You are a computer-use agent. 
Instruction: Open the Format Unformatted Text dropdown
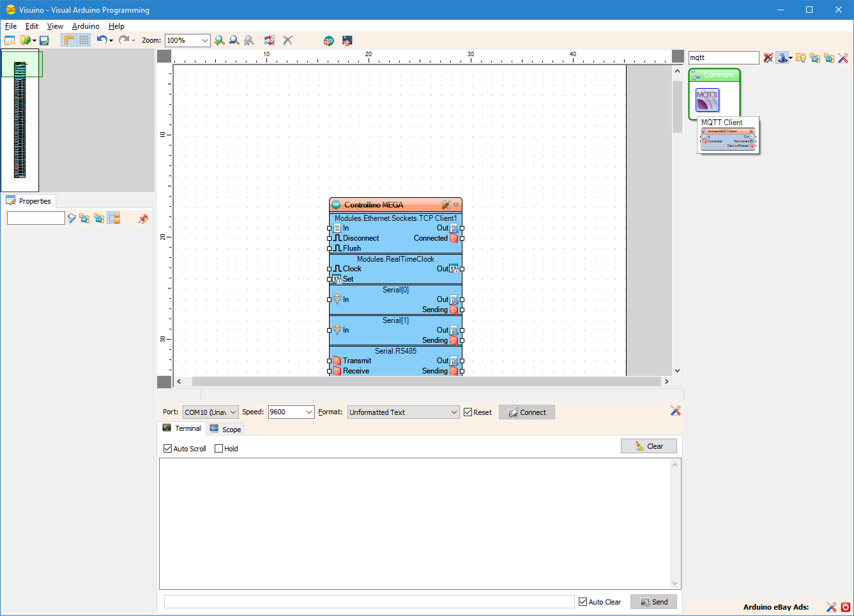click(404, 412)
